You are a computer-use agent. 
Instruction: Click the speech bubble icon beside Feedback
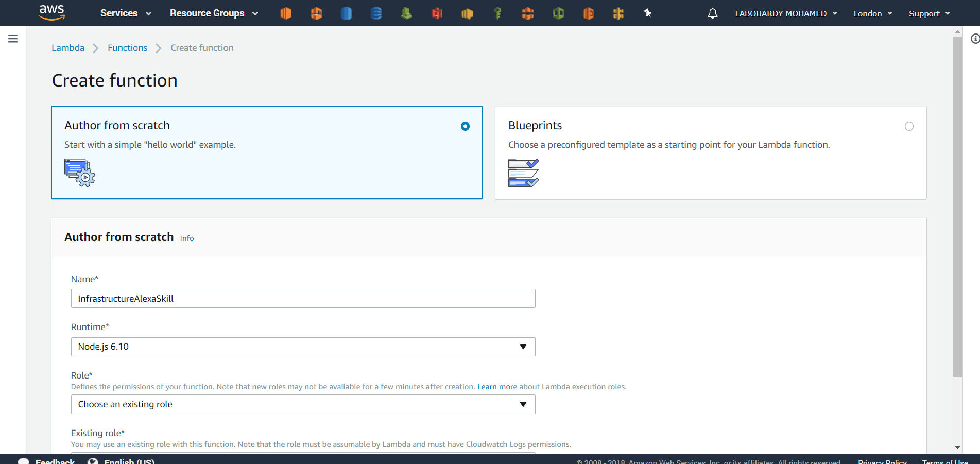tap(23, 461)
